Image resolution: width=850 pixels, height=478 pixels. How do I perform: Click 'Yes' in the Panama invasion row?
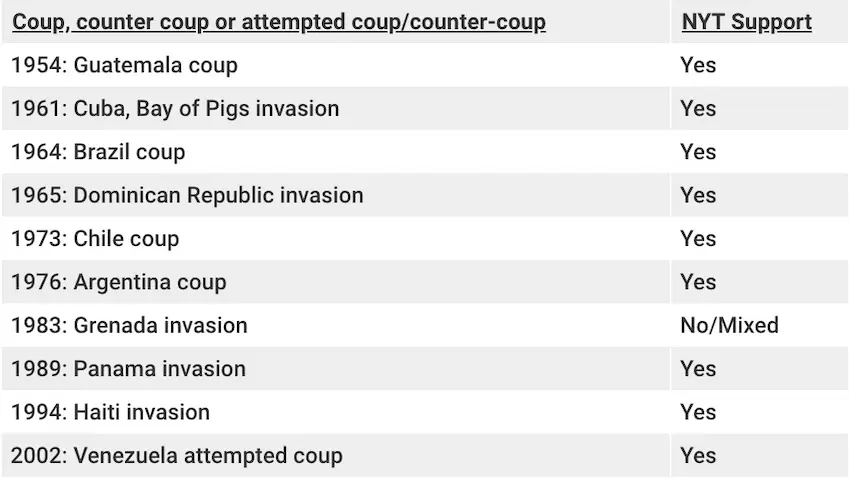point(698,369)
